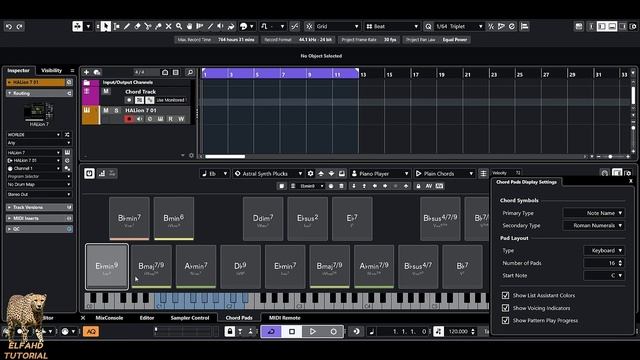This screenshot has width=640, height=360.
Task: Click the Use Monitored button on Chord Track
Action: pos(171,100)
